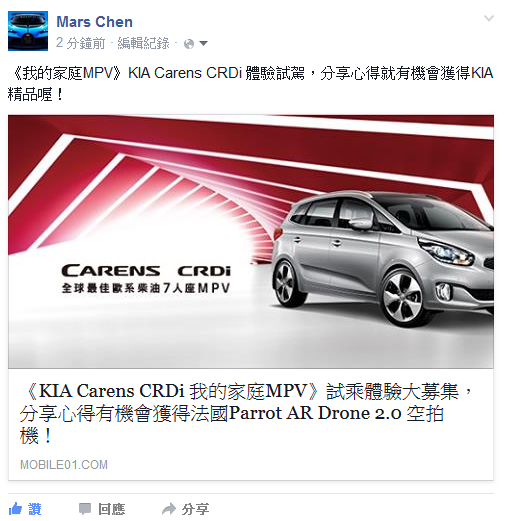Click the post text about 我的家庭MPV
This screenshot has height=521, width=505.
click(250, 84)
